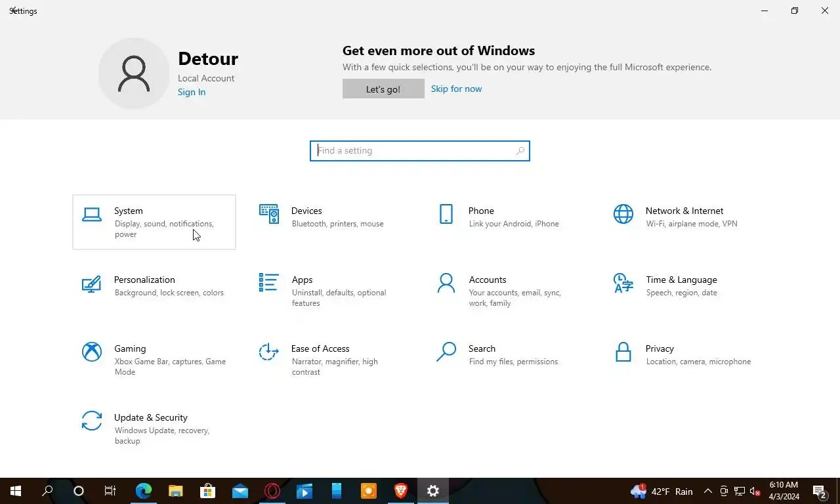Open the weather widget showing 42°F Rain
The image size is (840, 504).
pos(662,491)
